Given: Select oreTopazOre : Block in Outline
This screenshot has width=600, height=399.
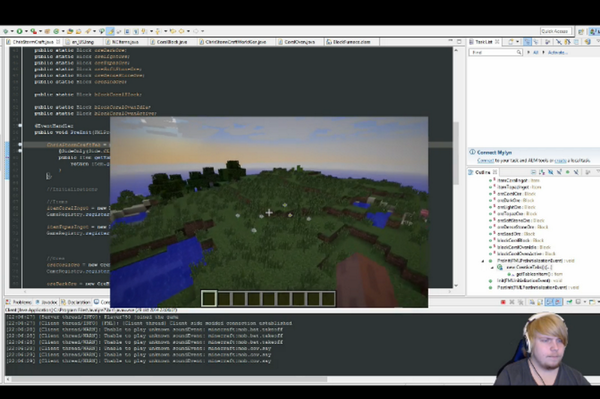Looking at the screenshot, I should point(517,214).
